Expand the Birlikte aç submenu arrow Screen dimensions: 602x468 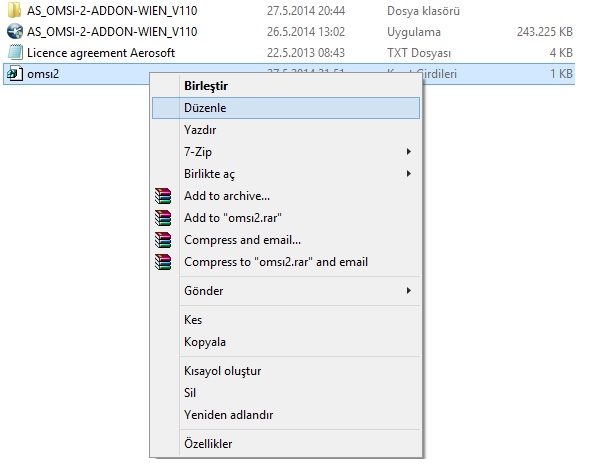pos(409,174)
